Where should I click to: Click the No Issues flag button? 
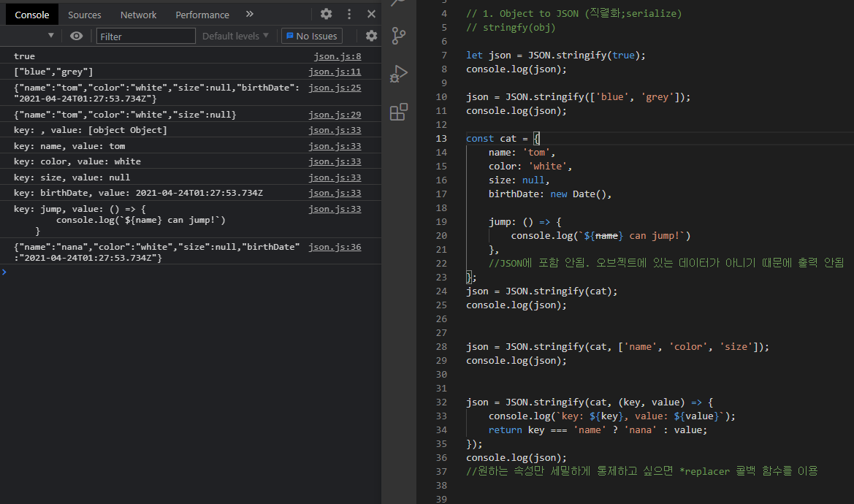(312, 35)
